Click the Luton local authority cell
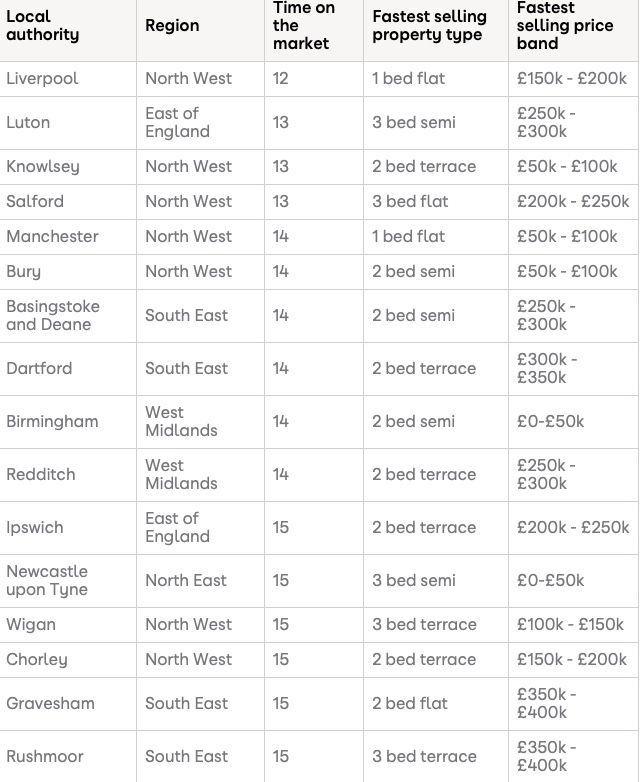Screen dimensions: 641x782 [28, 123]
